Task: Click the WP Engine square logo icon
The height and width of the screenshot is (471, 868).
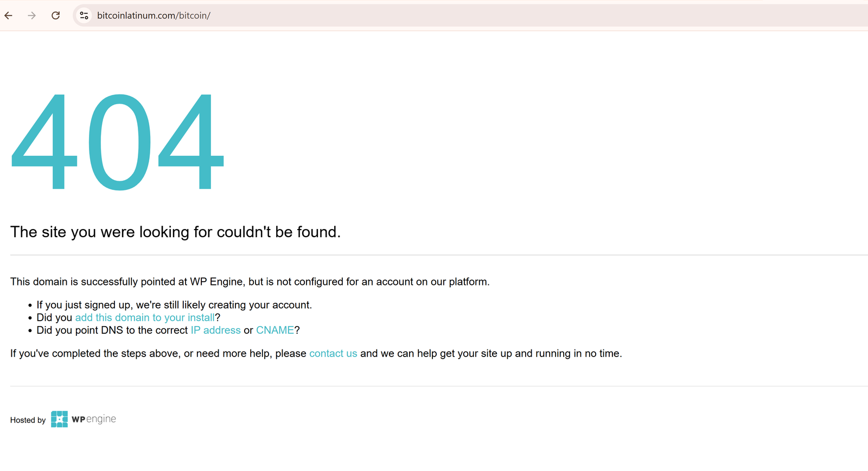Action: pos(59,419)
